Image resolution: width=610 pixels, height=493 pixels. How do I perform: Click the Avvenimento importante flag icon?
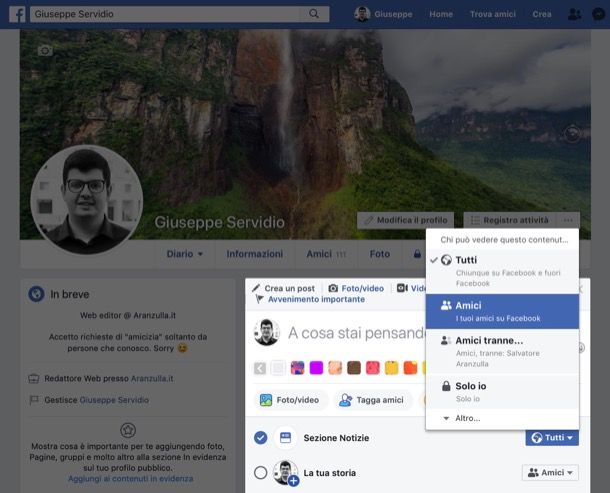[x=259, y=299]
